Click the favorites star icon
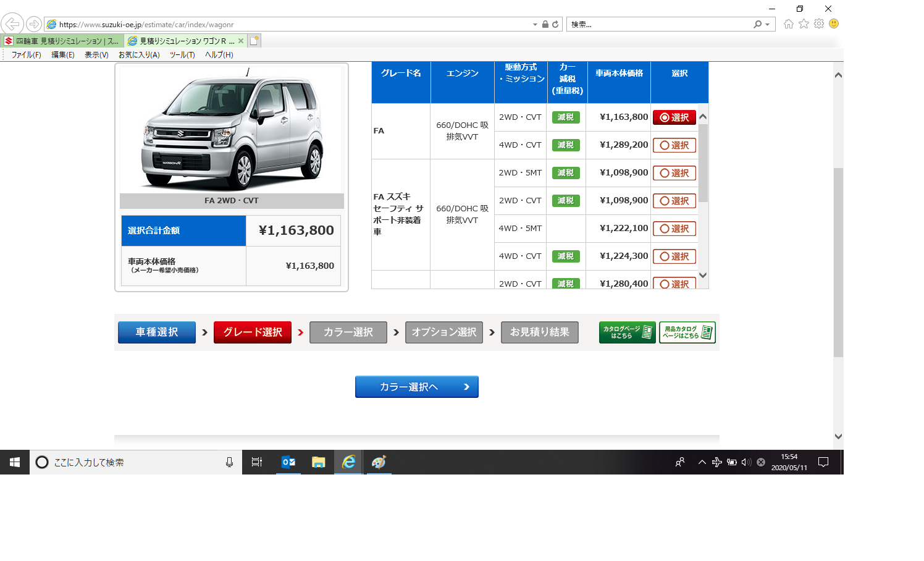Viewport: 924px width, 561px height. tap(804, 24)
